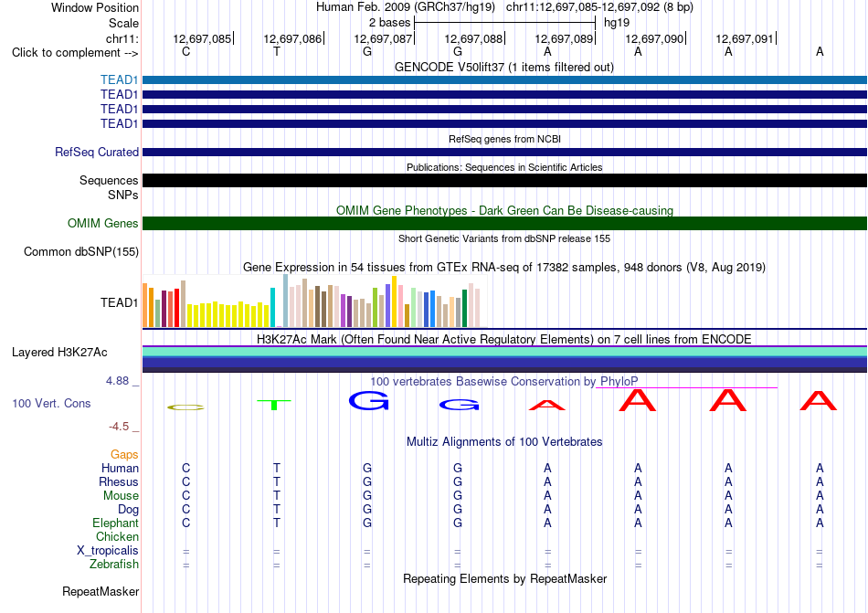Click the large blue G PhyloP logo letter
Screen dimensions: 868x613
(369, 400)
